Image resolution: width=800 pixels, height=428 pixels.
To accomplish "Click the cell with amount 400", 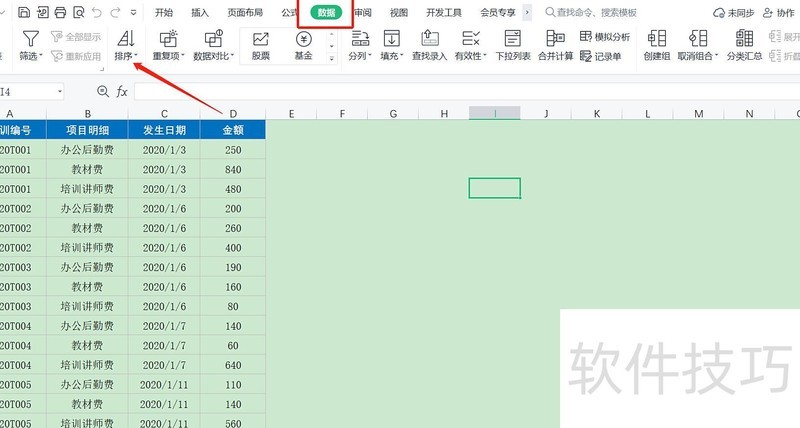I will [233, 248].
